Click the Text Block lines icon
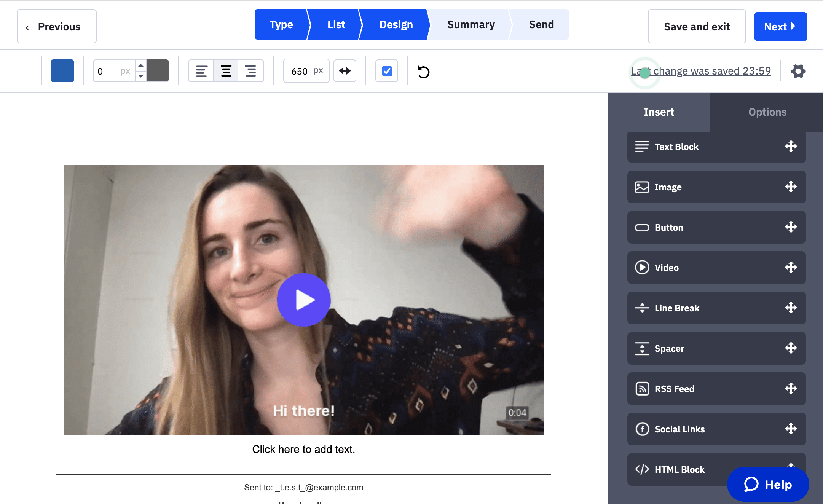Viewport: 823px width, 504px height. click(x=642, y=147)
